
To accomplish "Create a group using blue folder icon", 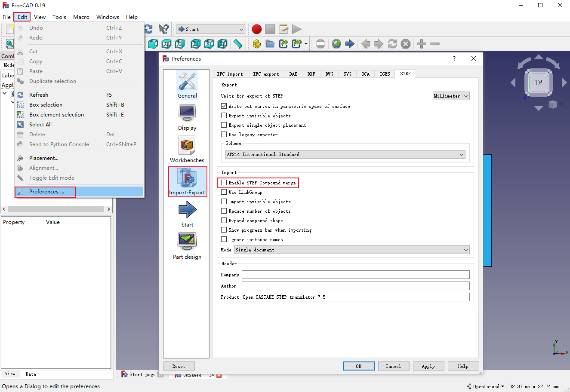I will click(x=270, y=44).
